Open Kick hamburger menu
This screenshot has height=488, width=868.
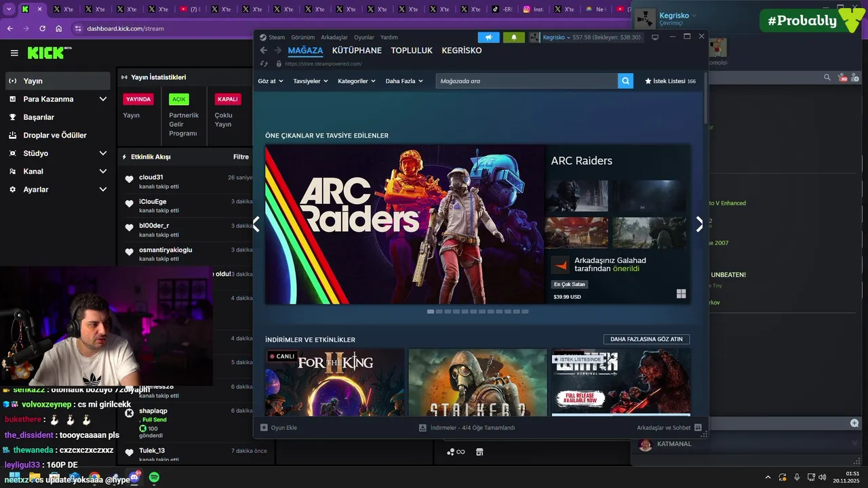(14, 53)
